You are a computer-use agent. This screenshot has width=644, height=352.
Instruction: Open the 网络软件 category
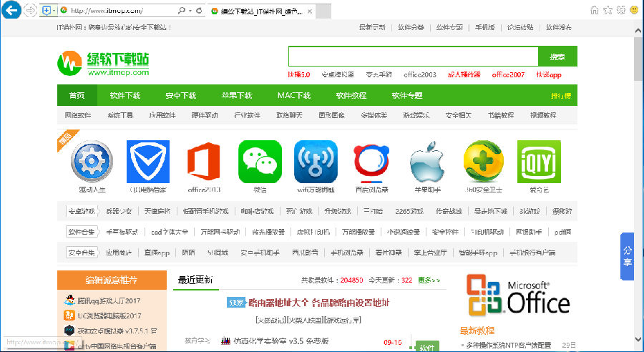tap(78, 115)
